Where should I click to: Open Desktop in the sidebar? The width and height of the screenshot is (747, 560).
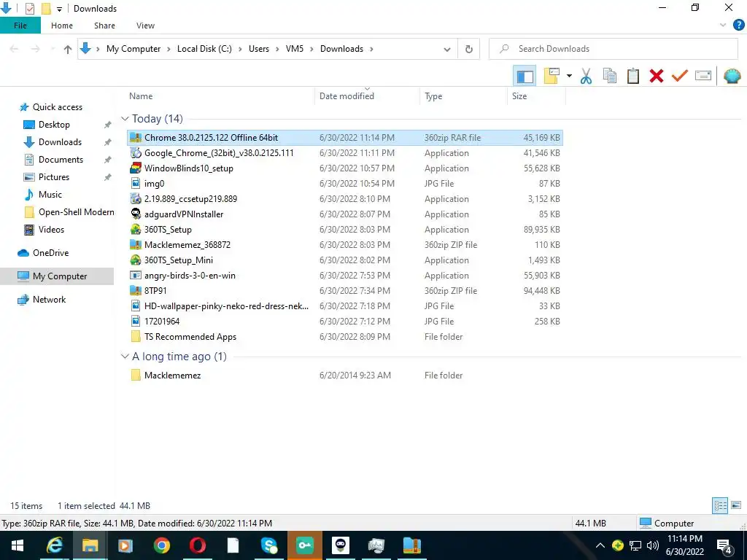pyautogui.click(x=54, y=125)
